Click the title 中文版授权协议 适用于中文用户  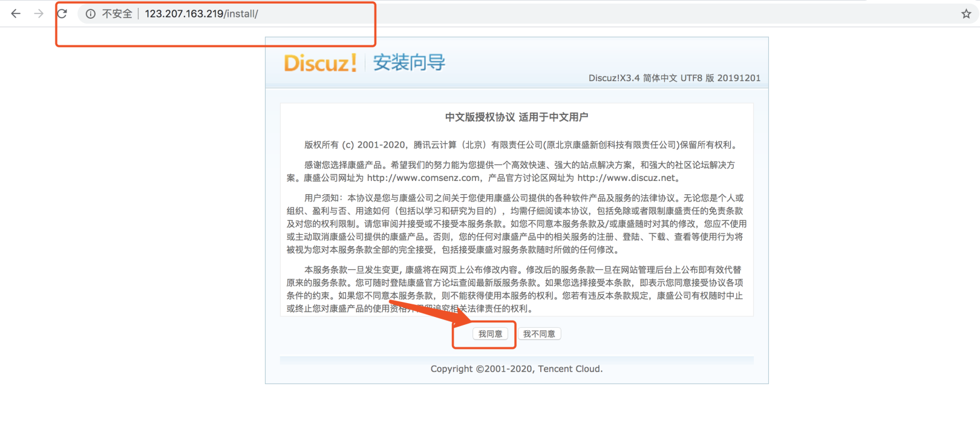click(x=517, y=117)
